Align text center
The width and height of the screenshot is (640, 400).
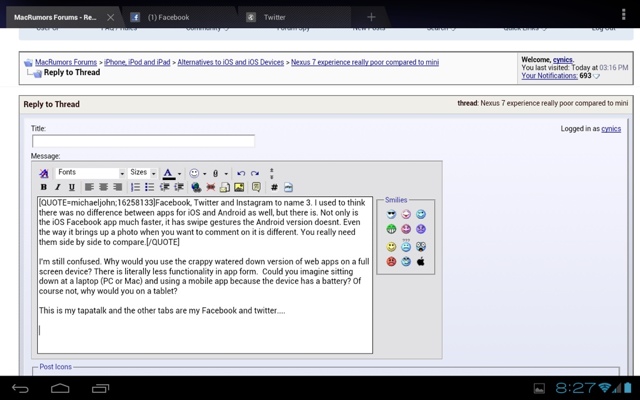(x=103, y=187)
